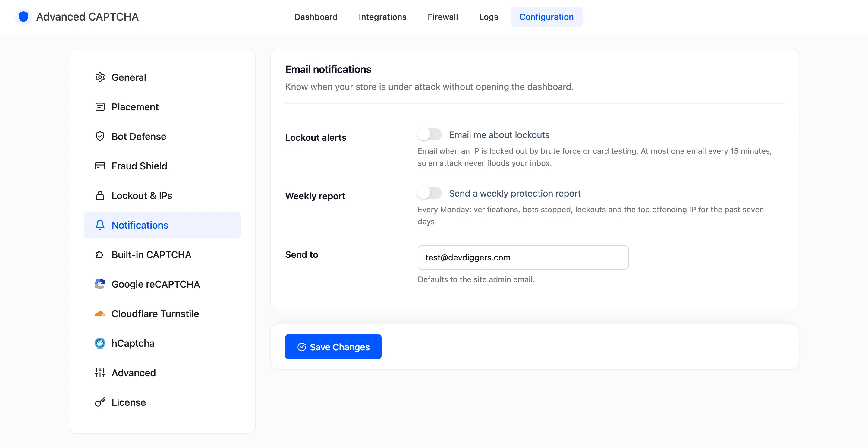This screenshot has width=868, height=448.
Task: Click the Cloudflare Turnstile cloud icon
Action: tap(100, 314)
